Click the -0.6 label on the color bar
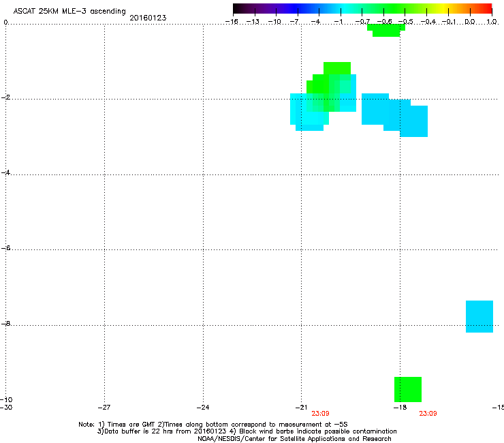This screenshot has height=443, width=504. tap(384, 22)
